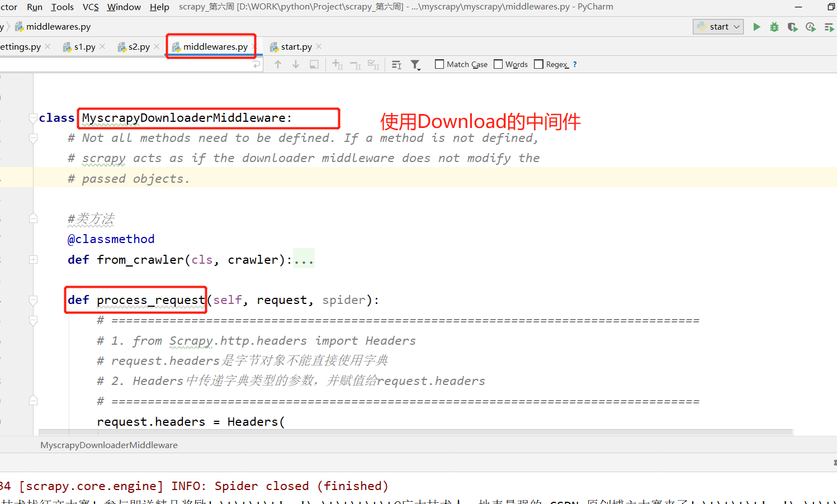Image resolution: width=837 pixels, height=504 pixels.
Task: Click MyscrapyDownloaderMiddleware in the breadcrumb bar
Action: pos(108,445)
